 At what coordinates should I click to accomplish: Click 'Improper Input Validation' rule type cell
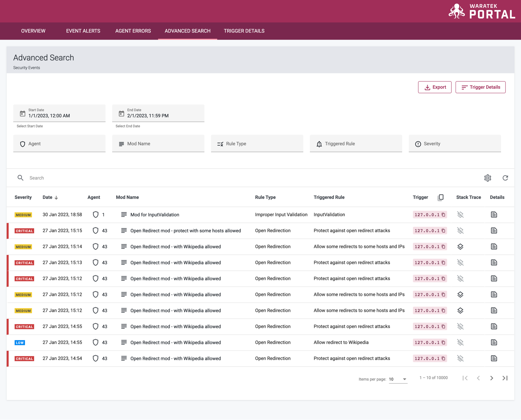click(281, 215)
